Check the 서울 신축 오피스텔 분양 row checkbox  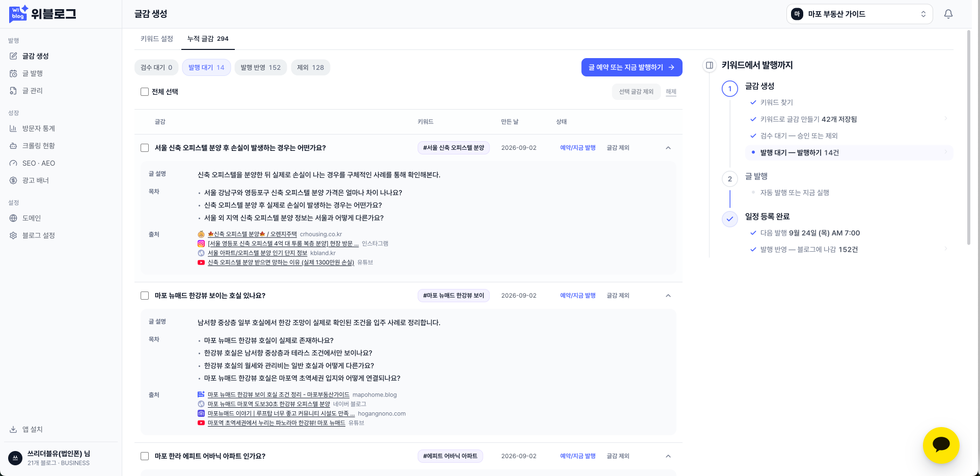(145, 148)
